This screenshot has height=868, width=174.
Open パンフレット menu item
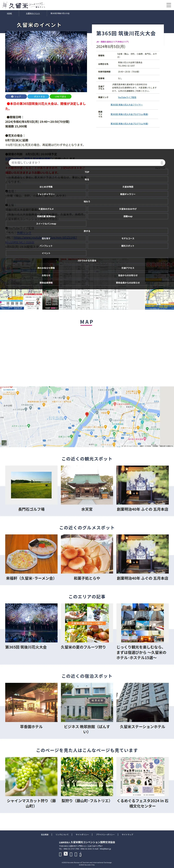(46, 246)
